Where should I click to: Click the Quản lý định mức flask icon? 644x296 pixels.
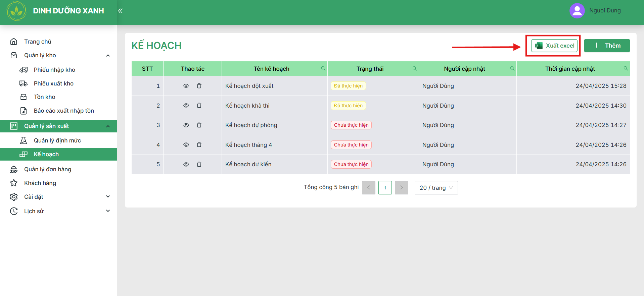tap(24, 140)
